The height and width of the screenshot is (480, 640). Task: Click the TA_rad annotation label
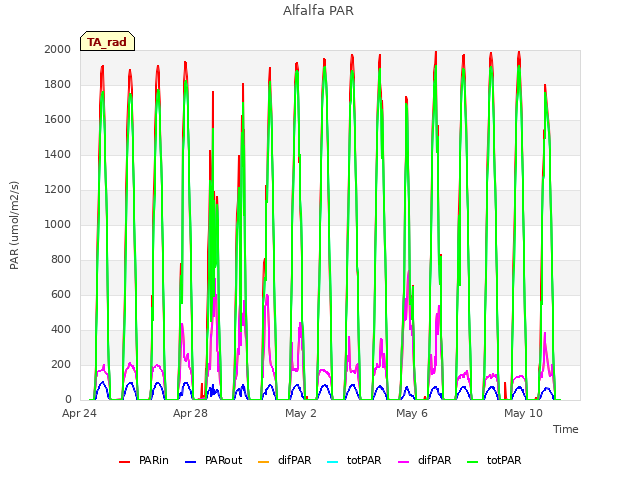point(107,42)
